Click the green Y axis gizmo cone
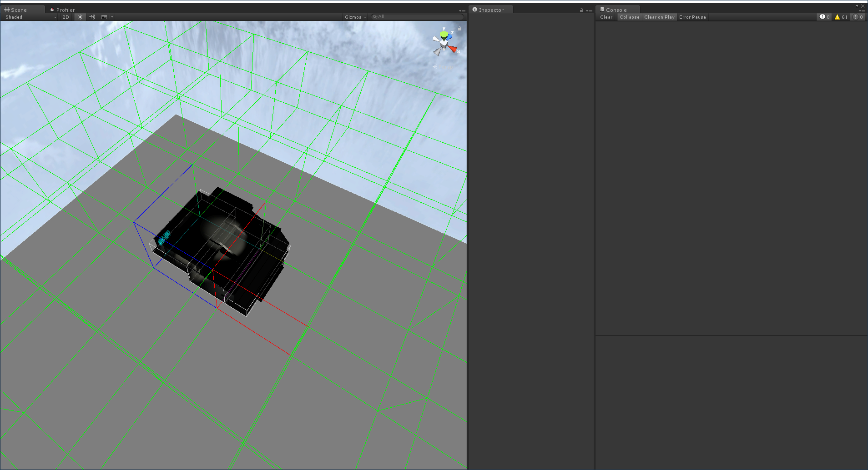The height and width of the screenshot is (470, 868). tap(444, 34)
